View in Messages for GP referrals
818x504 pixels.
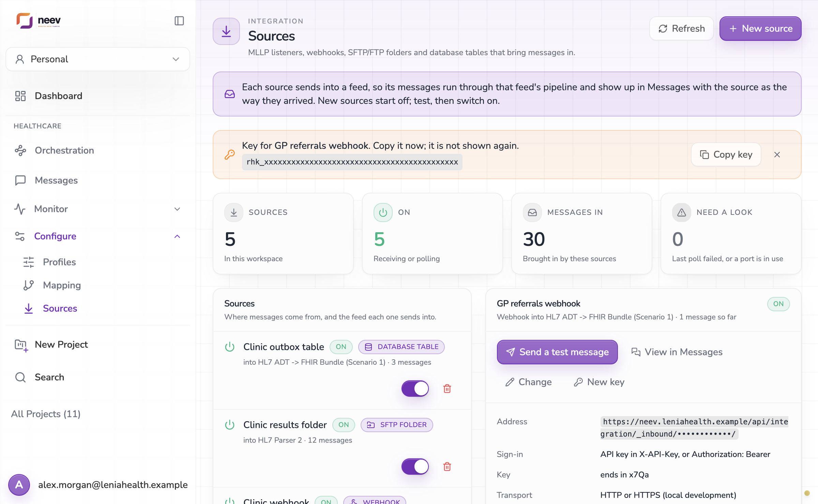coord(677,352)
